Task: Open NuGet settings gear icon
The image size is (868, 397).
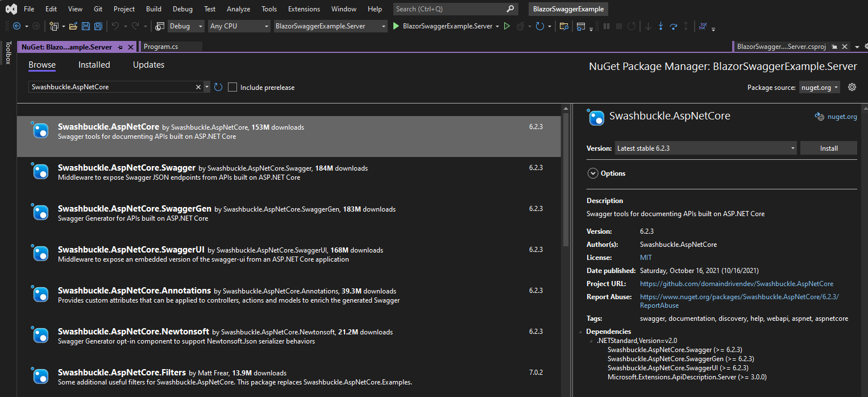Action: pos(852,87)
